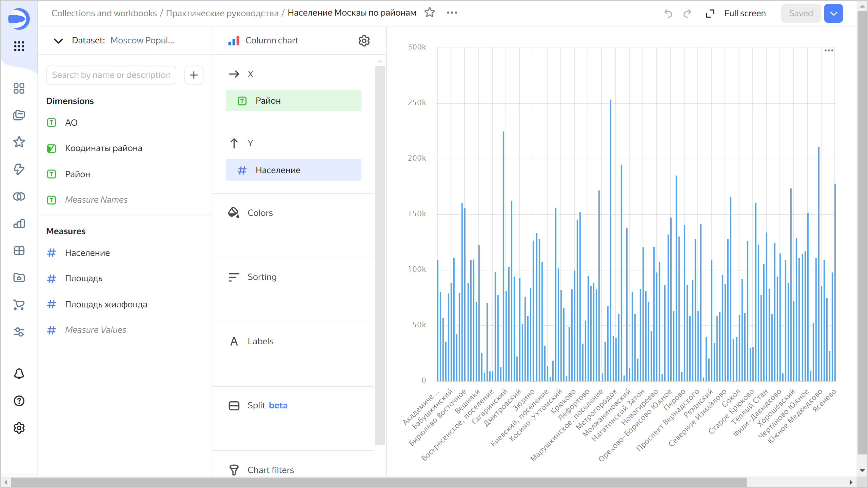Viewport: 868px width, 488px height.
Task: Click the notifications bell icon
Action: click(19, 374)
